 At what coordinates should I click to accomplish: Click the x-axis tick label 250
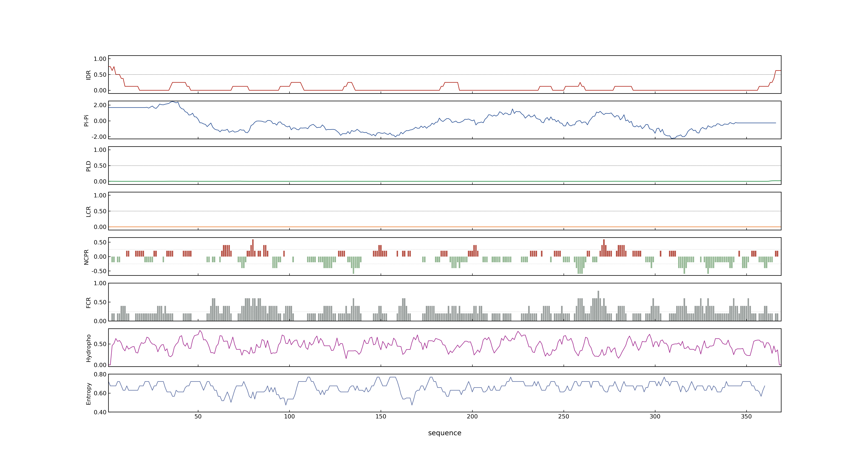563,416
